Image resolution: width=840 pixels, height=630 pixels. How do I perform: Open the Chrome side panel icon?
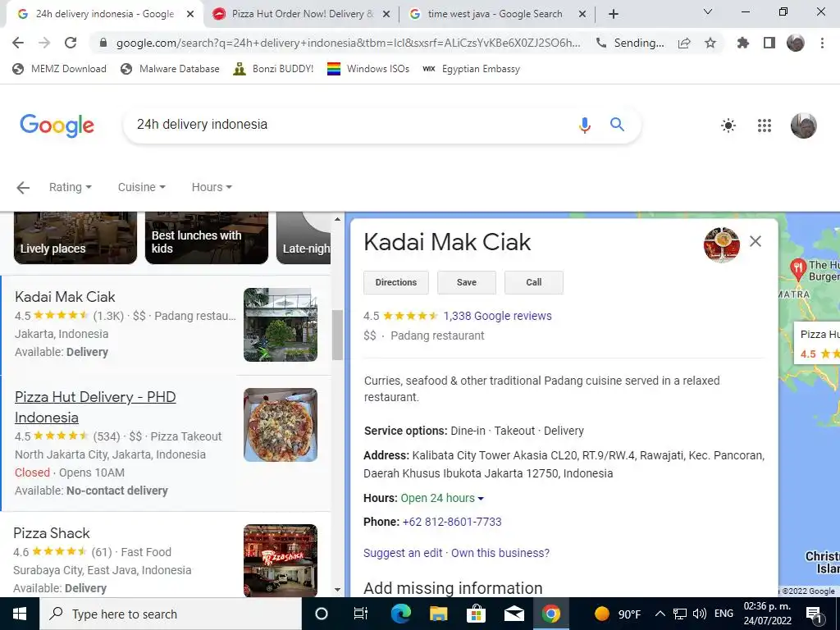coord(769,43)
